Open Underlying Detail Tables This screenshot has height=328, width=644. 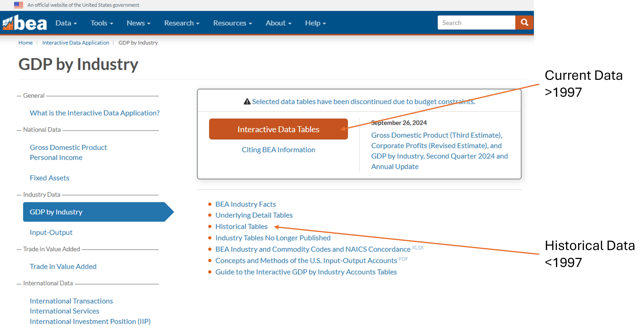coord(254,215)
